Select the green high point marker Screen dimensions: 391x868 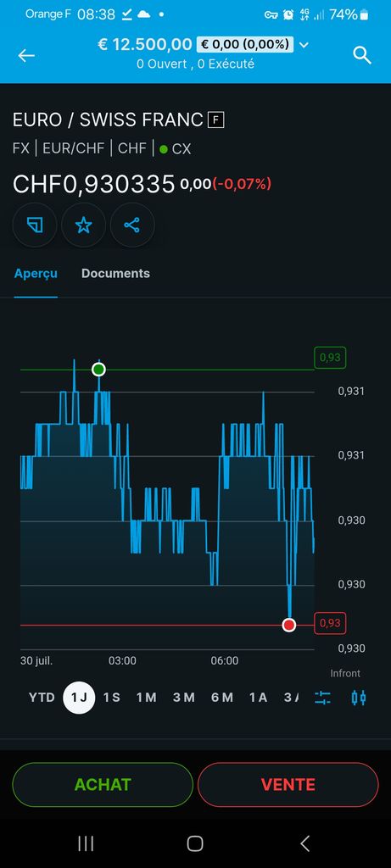[98, 370]
